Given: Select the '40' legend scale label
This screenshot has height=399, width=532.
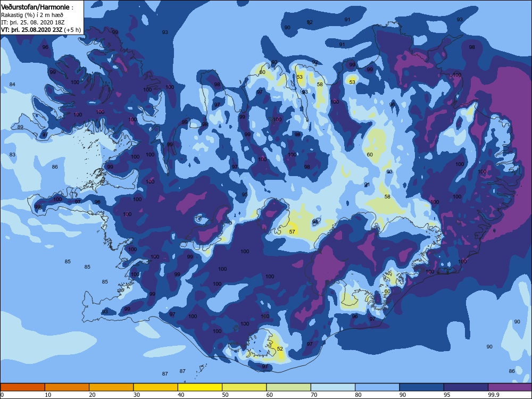Looking at the screenshot, I should 181,395.
